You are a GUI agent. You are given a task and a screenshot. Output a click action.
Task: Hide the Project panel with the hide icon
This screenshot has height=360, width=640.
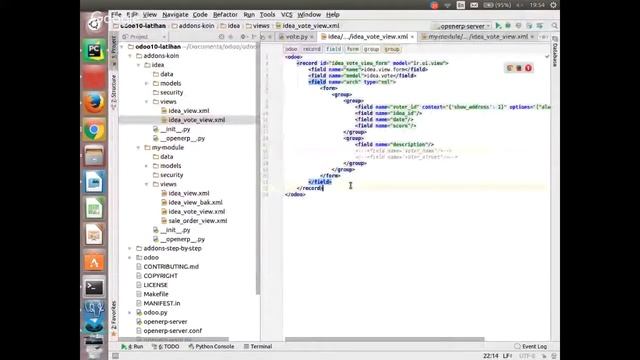[x=254, y=37]
